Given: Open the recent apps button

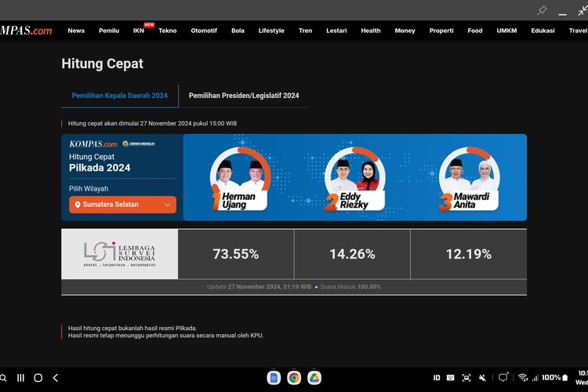Looking at the screenshot, I should [x=20, y=378].
